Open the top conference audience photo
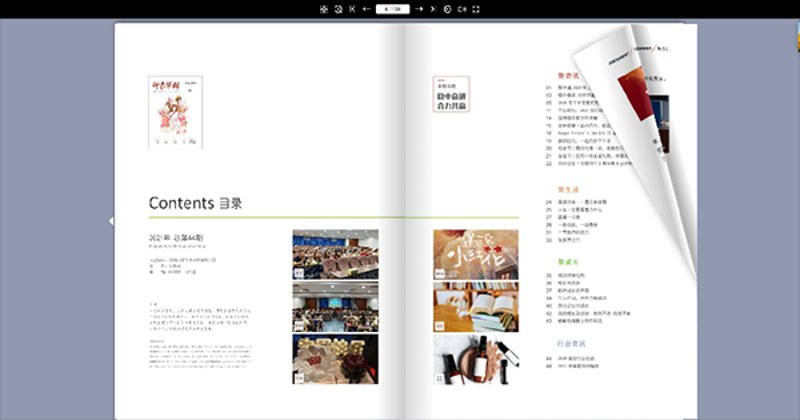The height and width of the screenshot is (420, 800). [335, 254]
